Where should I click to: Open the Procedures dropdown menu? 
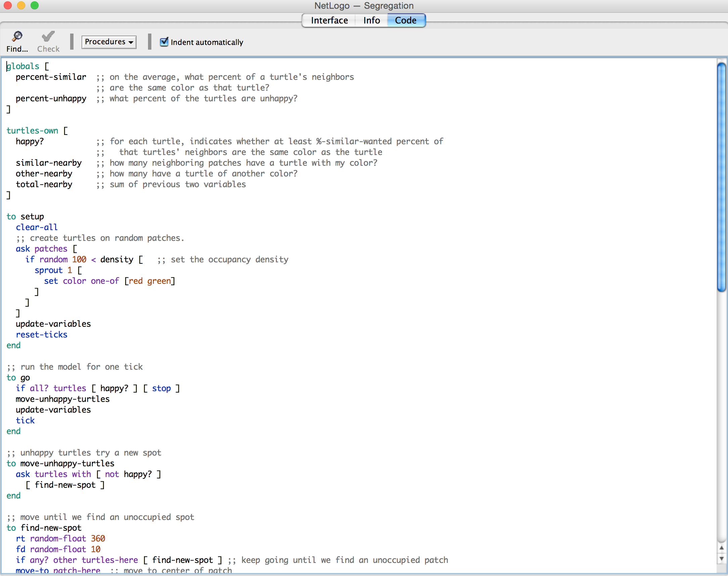point(109,42)
